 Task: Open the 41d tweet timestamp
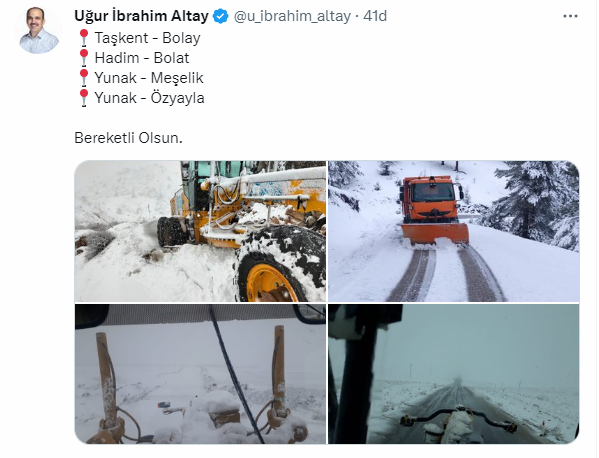click(x=375, y=16)
